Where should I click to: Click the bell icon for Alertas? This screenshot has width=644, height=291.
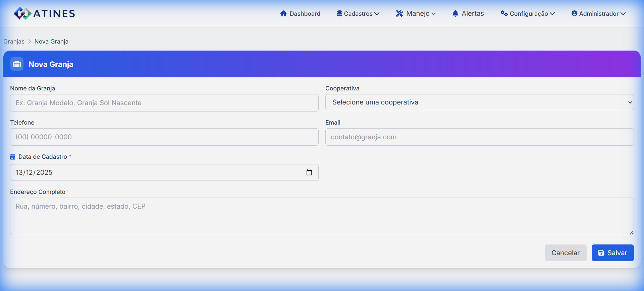point(455,13)
